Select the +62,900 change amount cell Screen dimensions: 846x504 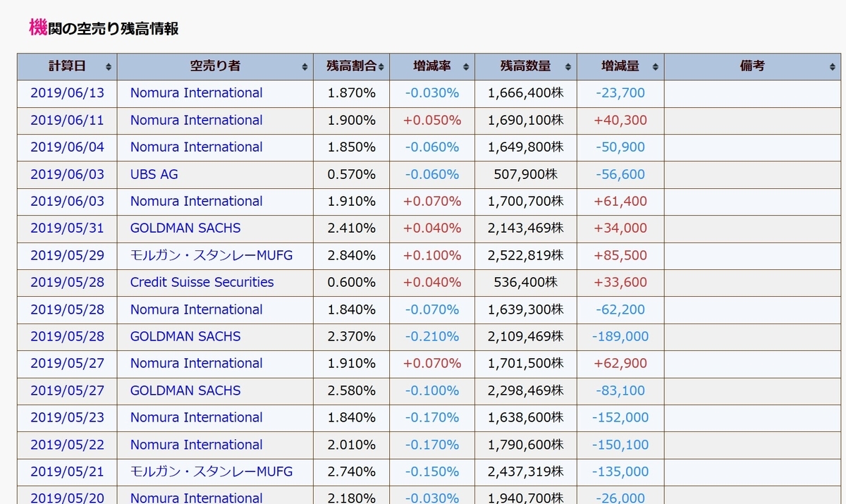click(620, 364)
